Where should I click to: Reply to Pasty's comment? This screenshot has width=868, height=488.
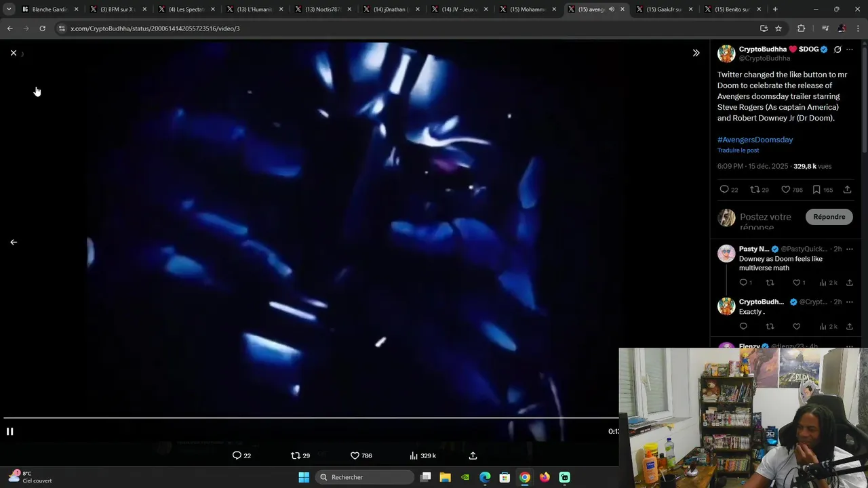(x=743, y=283)
